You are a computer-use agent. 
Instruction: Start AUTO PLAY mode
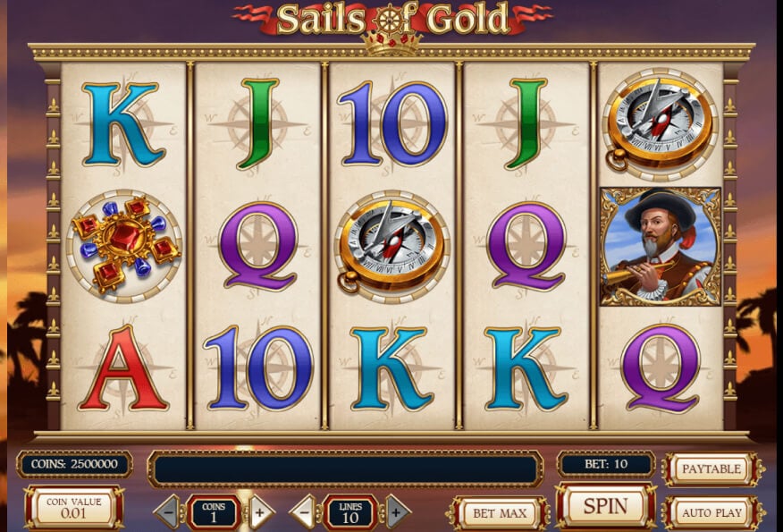[x=711, y=512]
